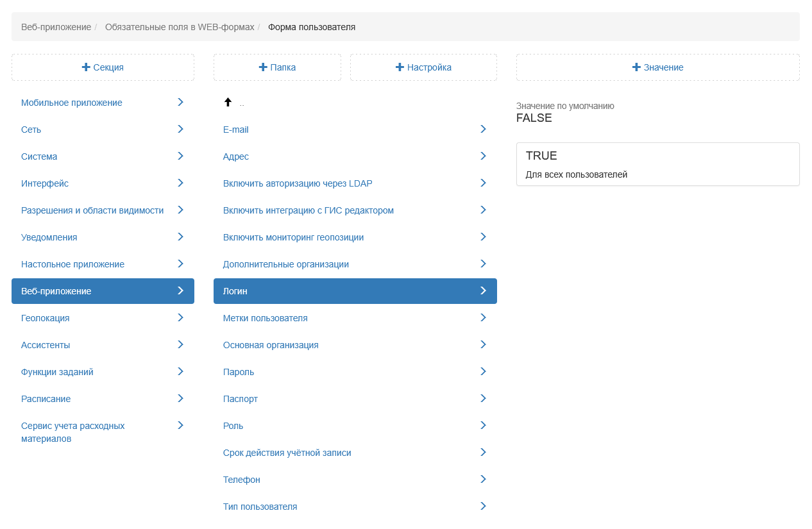The image size is (812, 529).
Task: Select Разрешения и области видимости section
Action: point(92,210)
